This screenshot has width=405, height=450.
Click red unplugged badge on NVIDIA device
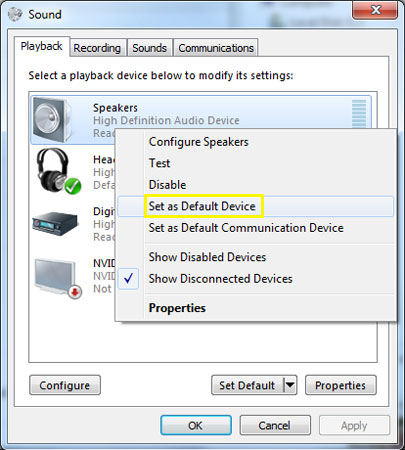click(x=75, y=292)
